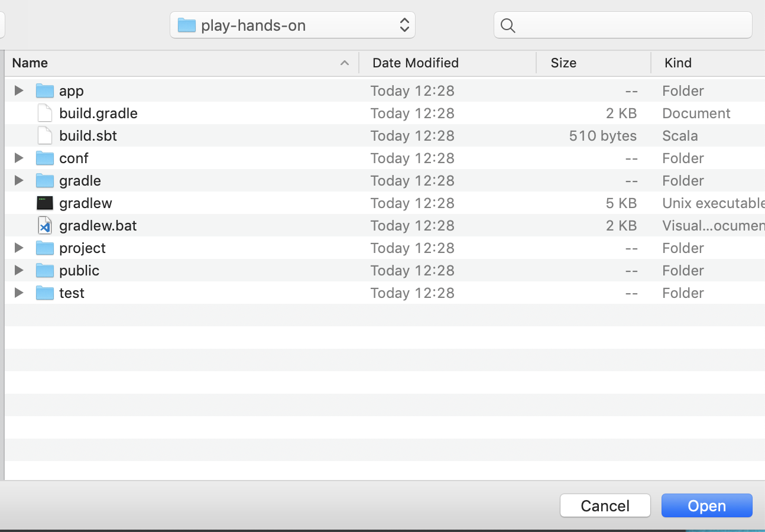Click the build.sbt file icon
Viewport: 765px width, 532px height.
[x=45, y=136]
